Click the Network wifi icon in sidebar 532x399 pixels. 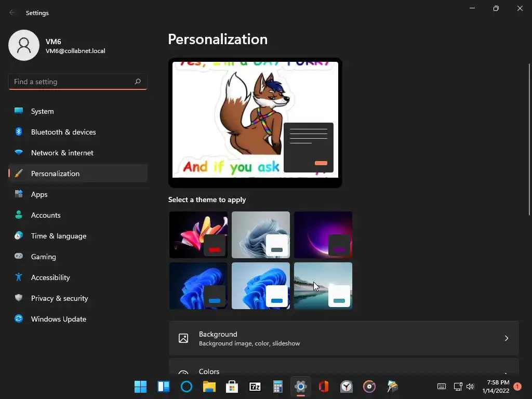tap(19, 152)
